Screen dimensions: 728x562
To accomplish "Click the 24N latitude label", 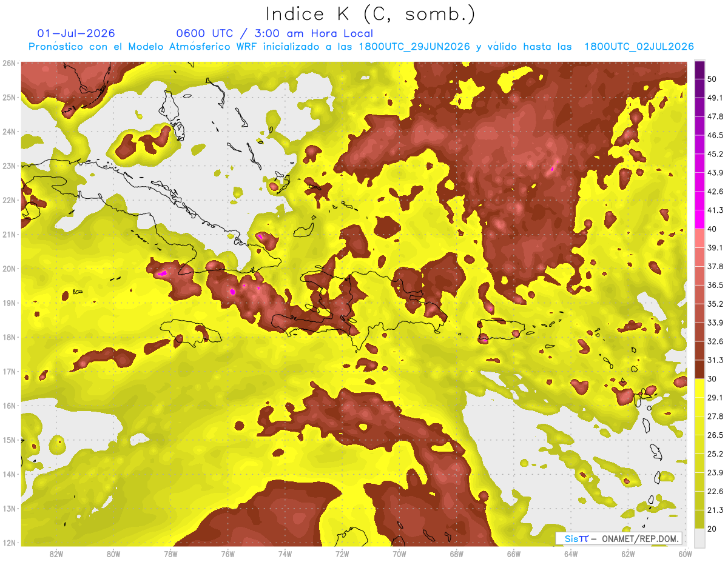I will pos(8,132).
